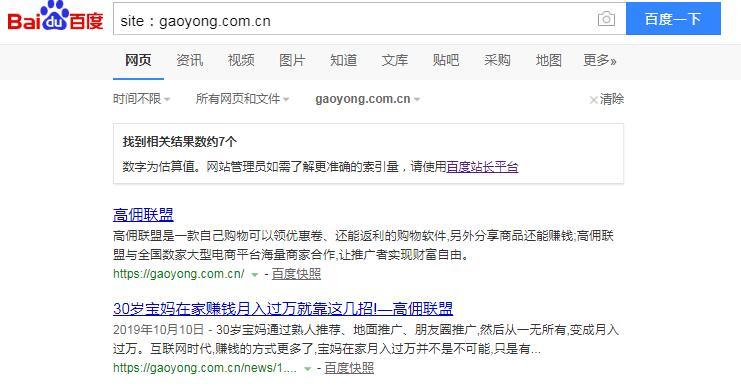This screenshot has width=741, height=387.
Task: Click the https://gaoyong.com.cn/ result URL
Action: pyautogui.click(x=179, y=274)
